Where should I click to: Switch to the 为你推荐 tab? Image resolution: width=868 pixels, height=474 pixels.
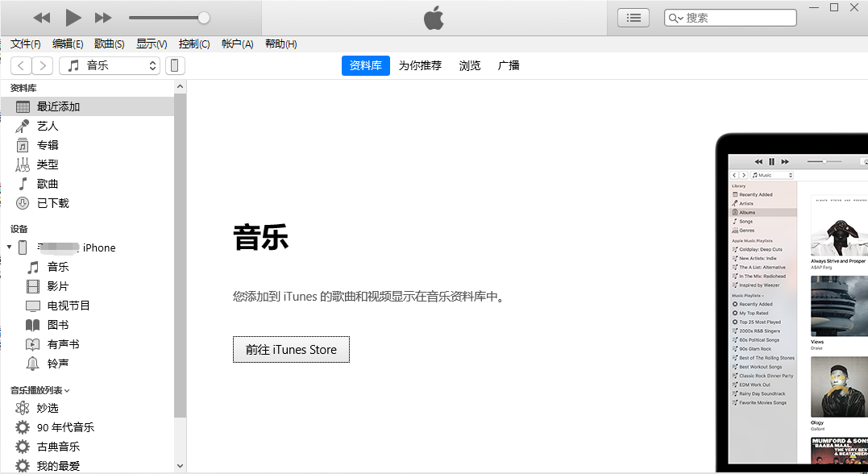tap(420, 65)
